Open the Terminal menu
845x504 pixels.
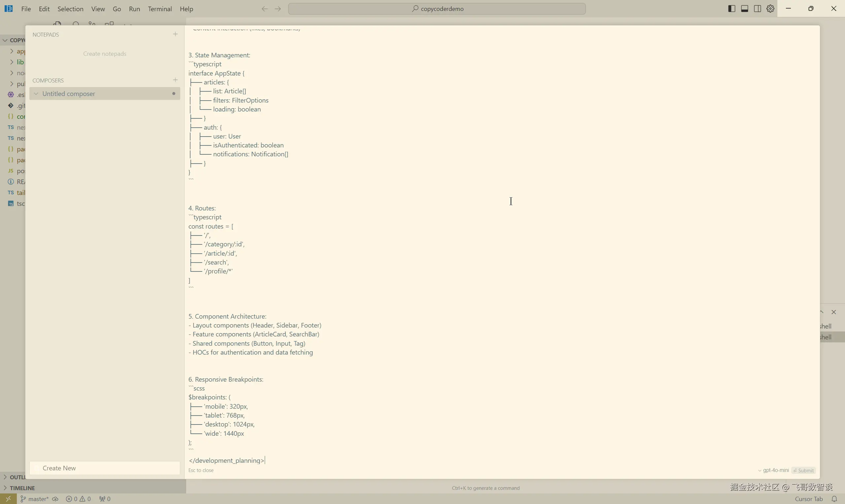pyautogui.click(x=160, y=9)
